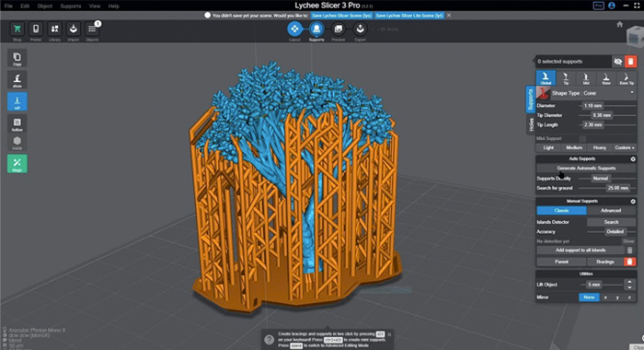Click Add support to all islands
The height and width of the screenshot is (350, 644).
click(581, 250)
